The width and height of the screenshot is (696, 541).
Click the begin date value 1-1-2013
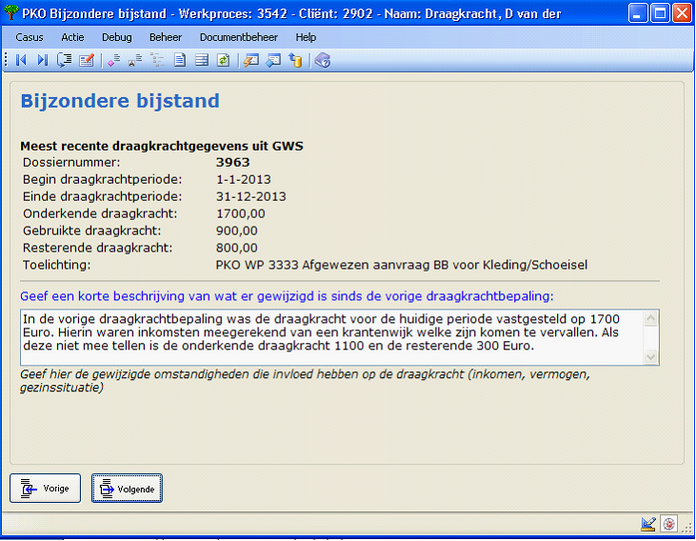pyautogui.click(x=244, y=180)
